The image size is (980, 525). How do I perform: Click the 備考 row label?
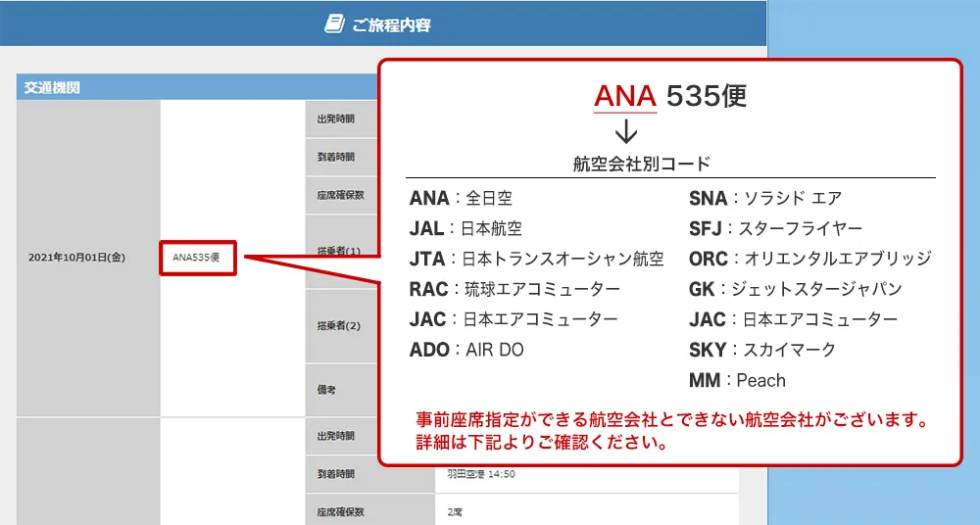click(x=326, y=390)
